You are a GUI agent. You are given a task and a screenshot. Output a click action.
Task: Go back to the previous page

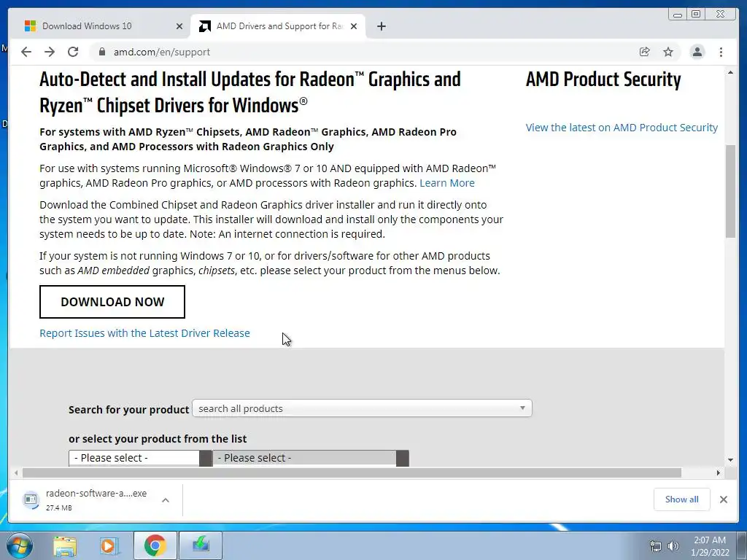tap(26, 52)
